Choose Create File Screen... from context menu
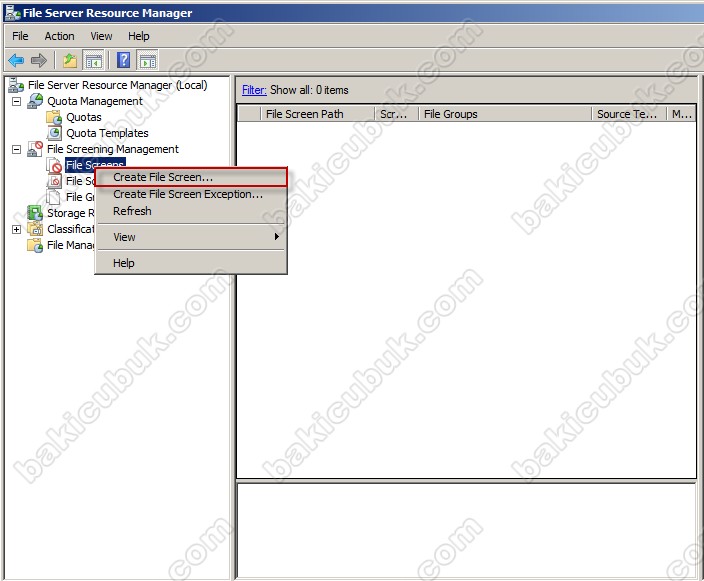 [191, 177]
